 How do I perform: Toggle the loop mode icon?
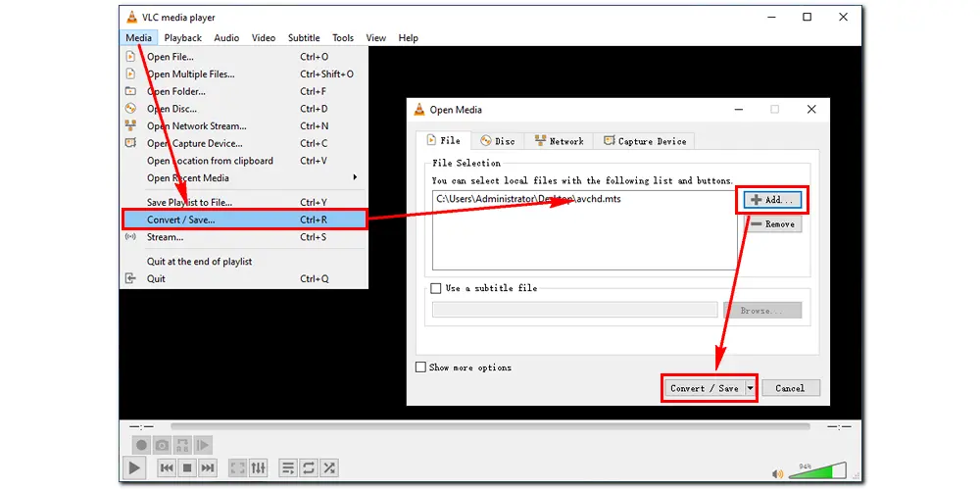coord(309,467)
